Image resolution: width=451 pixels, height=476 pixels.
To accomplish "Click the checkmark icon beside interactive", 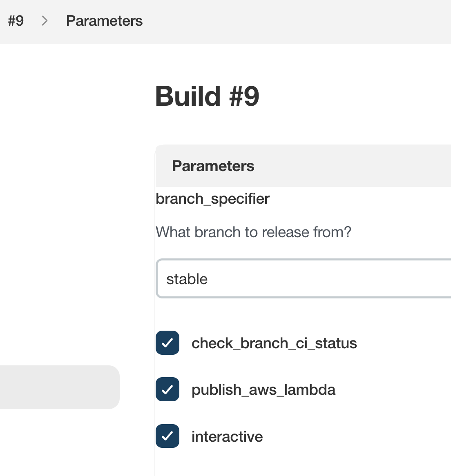I will [167, 436].
